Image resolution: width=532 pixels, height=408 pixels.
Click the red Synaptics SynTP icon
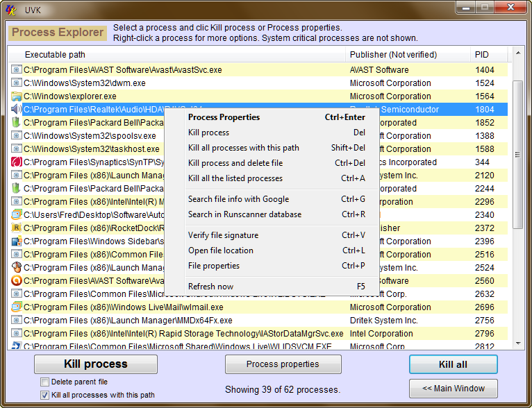tap(16, 162)
